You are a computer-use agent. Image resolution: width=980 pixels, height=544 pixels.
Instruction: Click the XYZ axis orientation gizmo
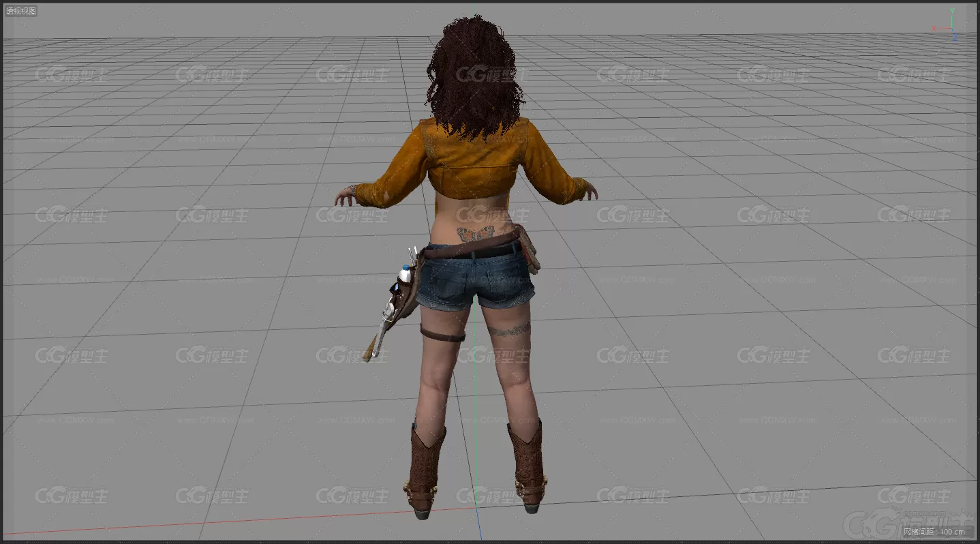(947, 26)
